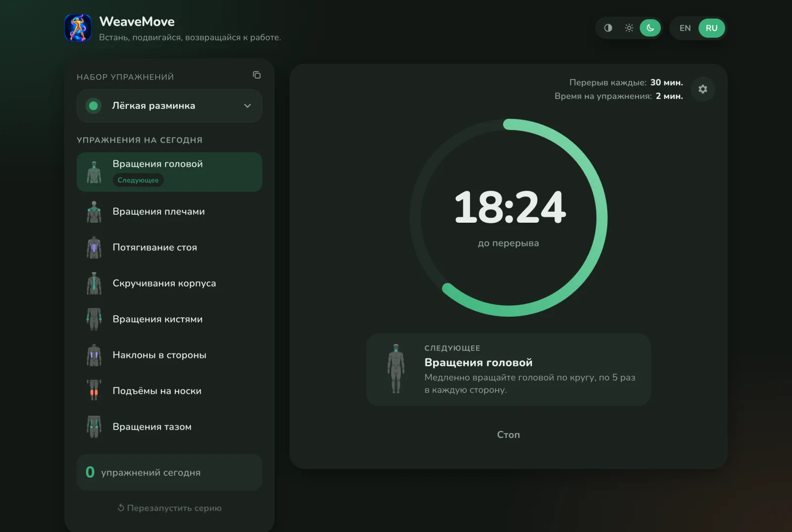Click the Следующее badge under Вращения головой
This screenshot has width=792, height=532.
click(138, 180)
